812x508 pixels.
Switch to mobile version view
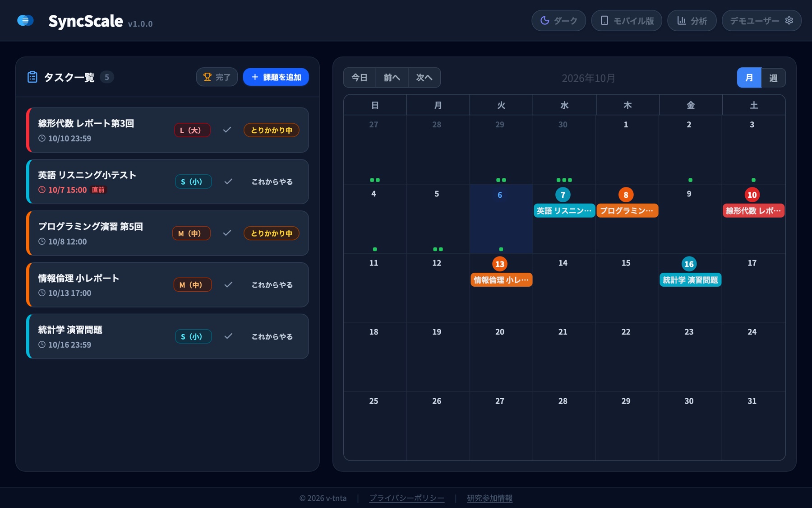pos(627,21)
